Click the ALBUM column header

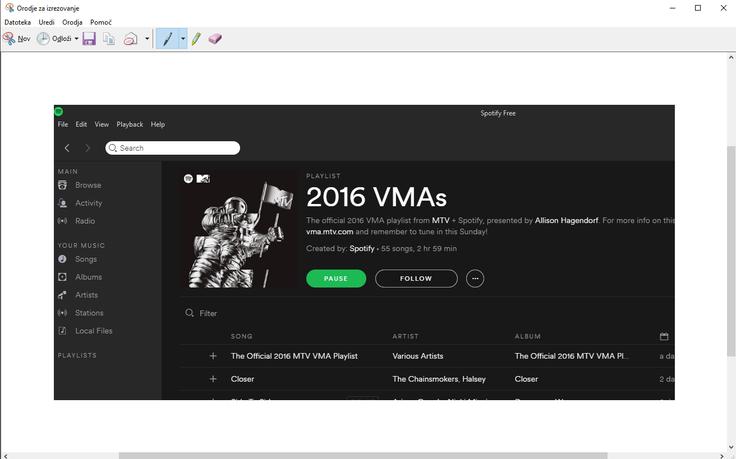(x=528, y=336)
